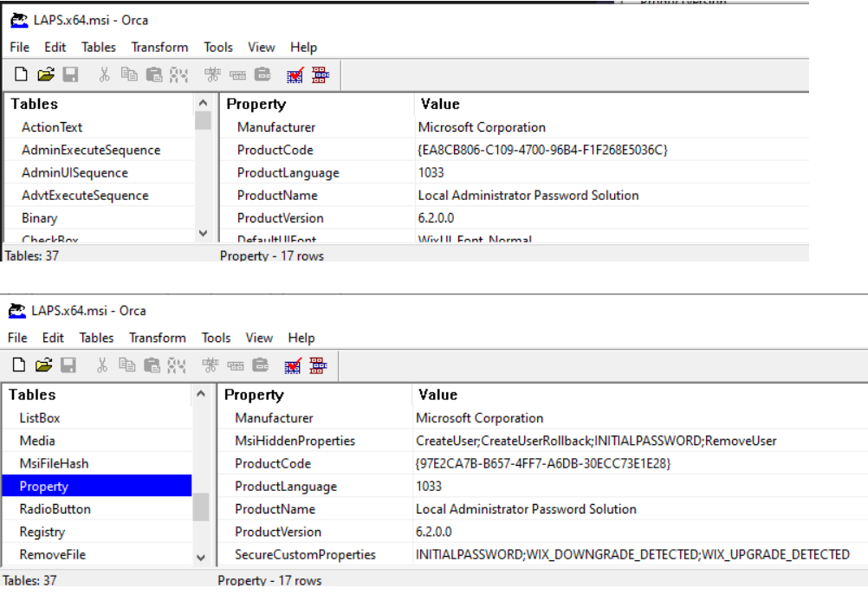Click Import Tables icon in lower Orca toolbar
Image resolution: width=868 pixels, height=594 pixels.
tap(260, 365)
